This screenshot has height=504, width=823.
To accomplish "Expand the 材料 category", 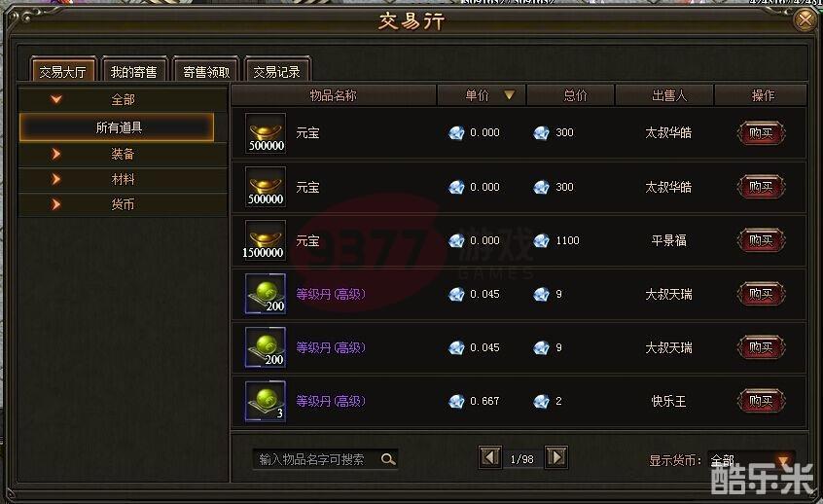I will click(x=123, y=179).
